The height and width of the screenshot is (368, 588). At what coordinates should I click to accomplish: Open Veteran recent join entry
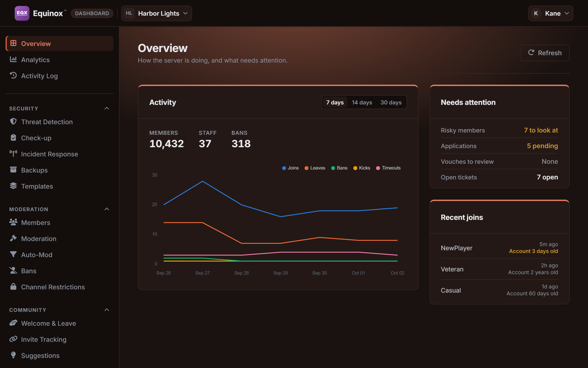point(499,269)
